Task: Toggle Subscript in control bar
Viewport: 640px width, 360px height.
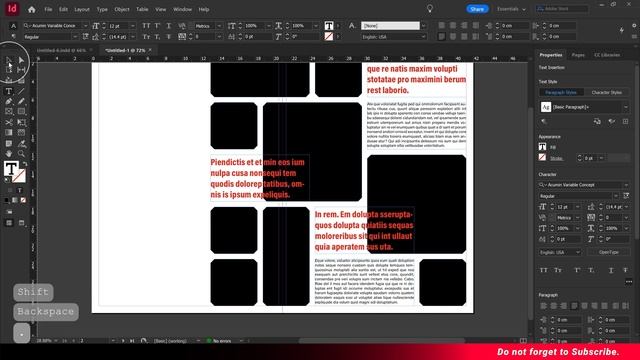Action: coord(157,37)
